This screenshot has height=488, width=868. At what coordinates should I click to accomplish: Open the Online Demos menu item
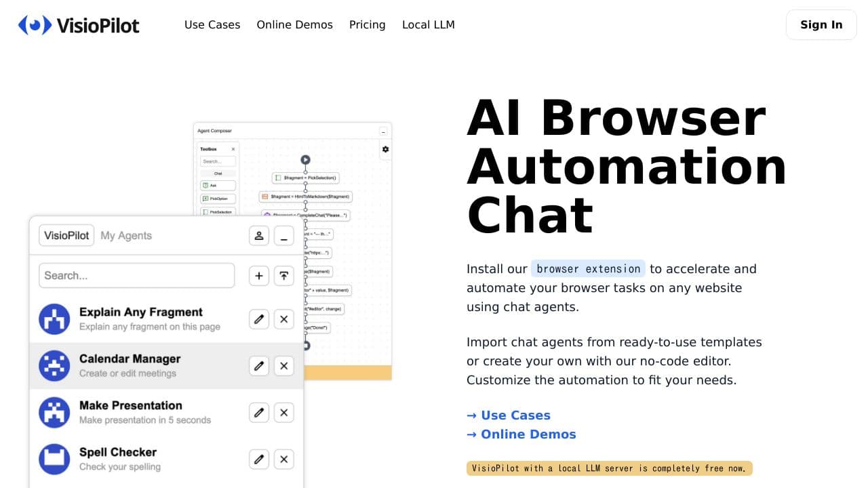294,25
